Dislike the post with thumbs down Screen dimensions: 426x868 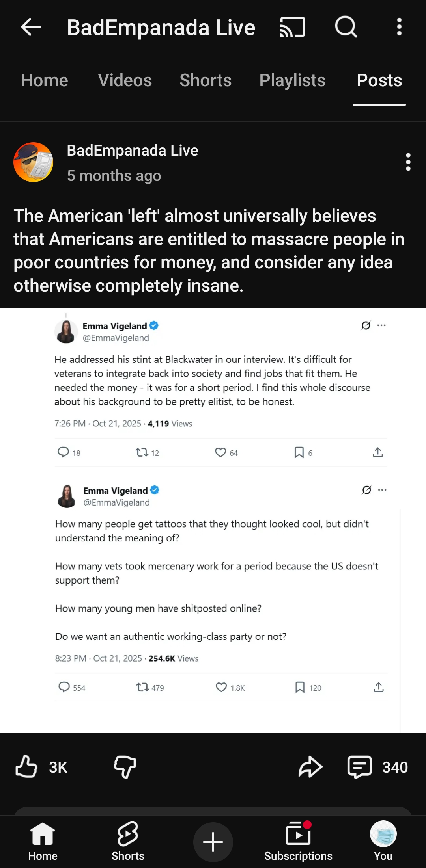click(x=125, y=767)
